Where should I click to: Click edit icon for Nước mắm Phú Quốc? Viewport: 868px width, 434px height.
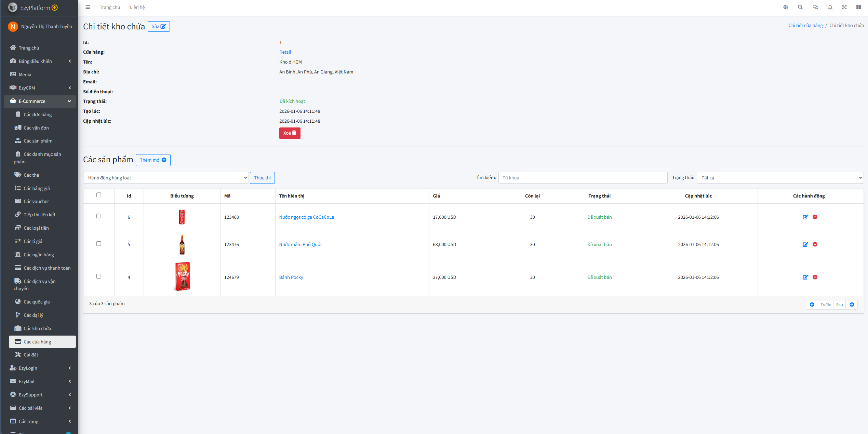[805, 244]
